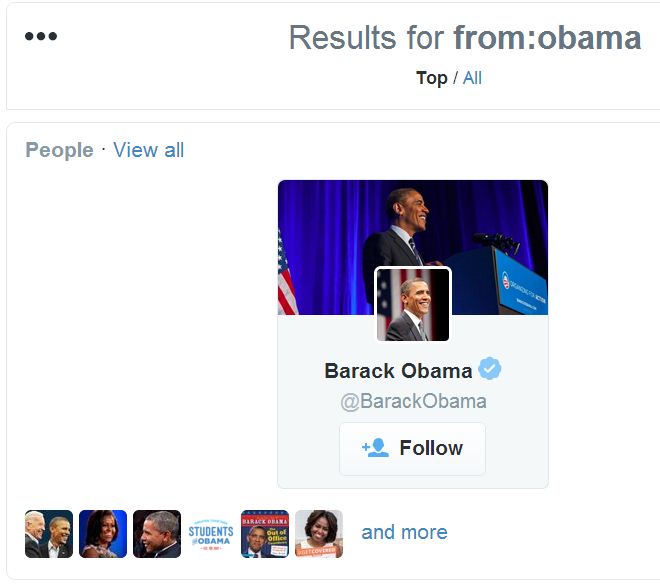Select the thumbnail of woman on blue background
660x585 pixels.
click(103, 534)
